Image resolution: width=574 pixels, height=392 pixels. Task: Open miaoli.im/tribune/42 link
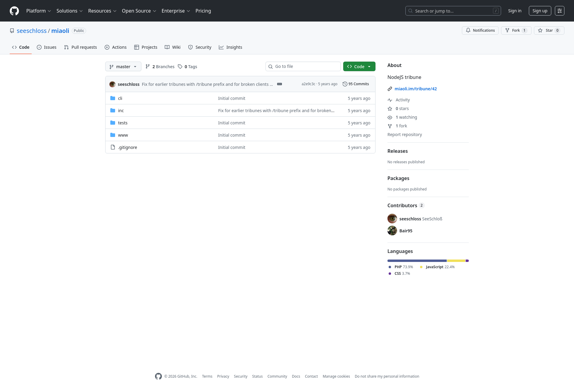[416, 89]
